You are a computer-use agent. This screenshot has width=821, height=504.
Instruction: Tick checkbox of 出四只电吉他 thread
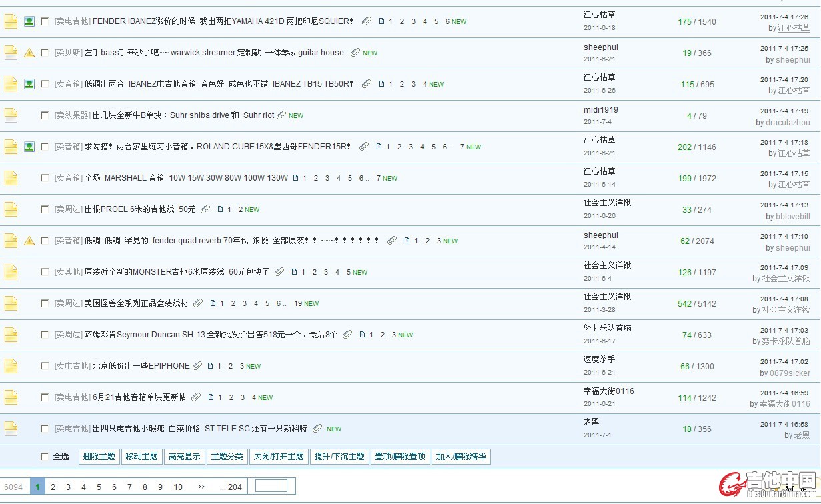click(x=45, y=429)
